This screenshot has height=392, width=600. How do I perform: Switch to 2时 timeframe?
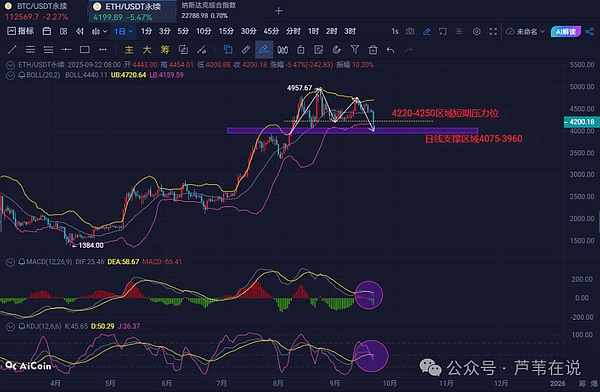331,31
